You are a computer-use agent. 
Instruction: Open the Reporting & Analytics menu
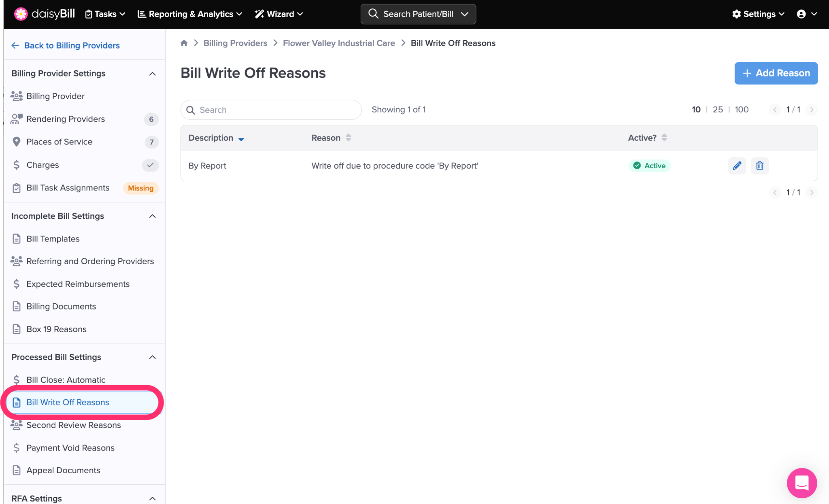pos(190,14)
